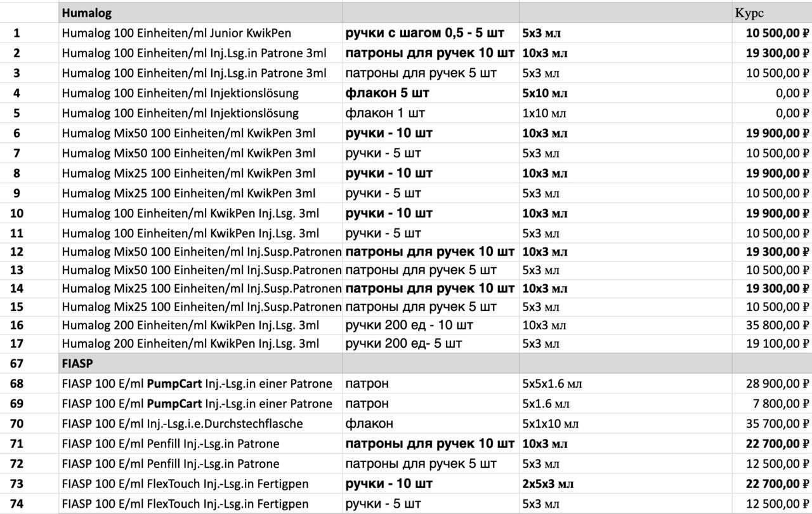The width and height of the screenshot is (812, 514).
Task: Select the row number 67 header
Action: tap(16, 364)
